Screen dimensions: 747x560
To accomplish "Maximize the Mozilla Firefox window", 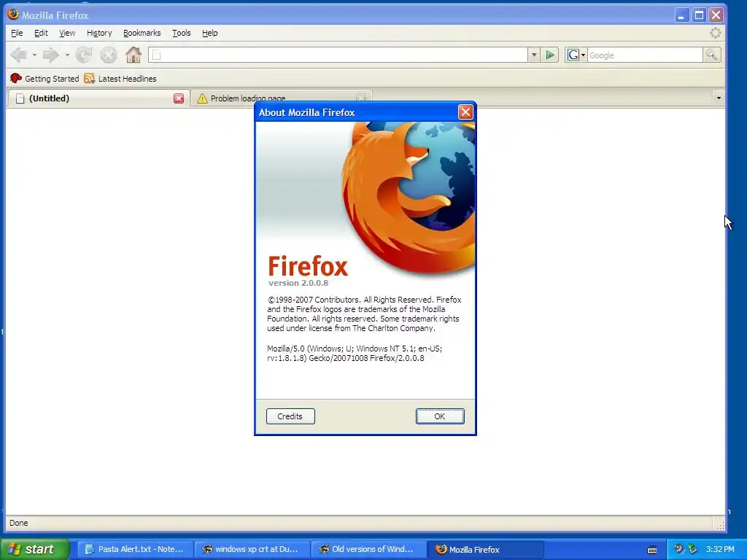I will [x=699, y=15].
